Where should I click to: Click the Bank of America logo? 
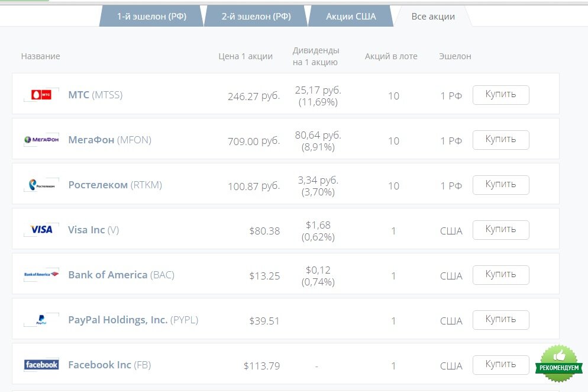click(41, 275)
